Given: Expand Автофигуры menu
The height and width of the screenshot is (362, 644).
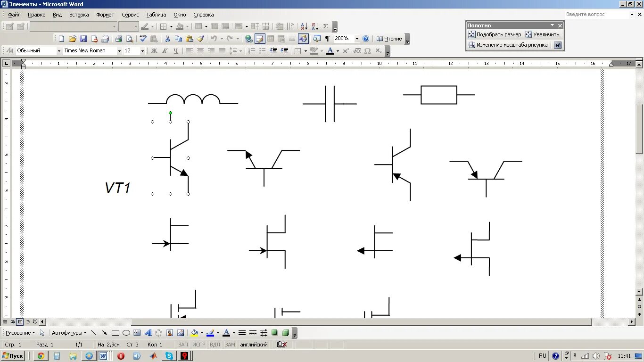Looking at the screenshot, I should [69, 333].
